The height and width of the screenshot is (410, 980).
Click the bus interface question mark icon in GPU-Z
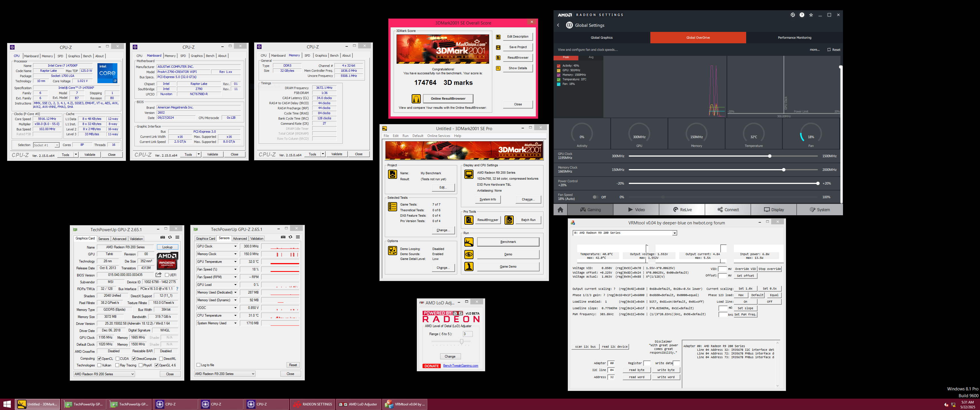click(x=177, y=289)
